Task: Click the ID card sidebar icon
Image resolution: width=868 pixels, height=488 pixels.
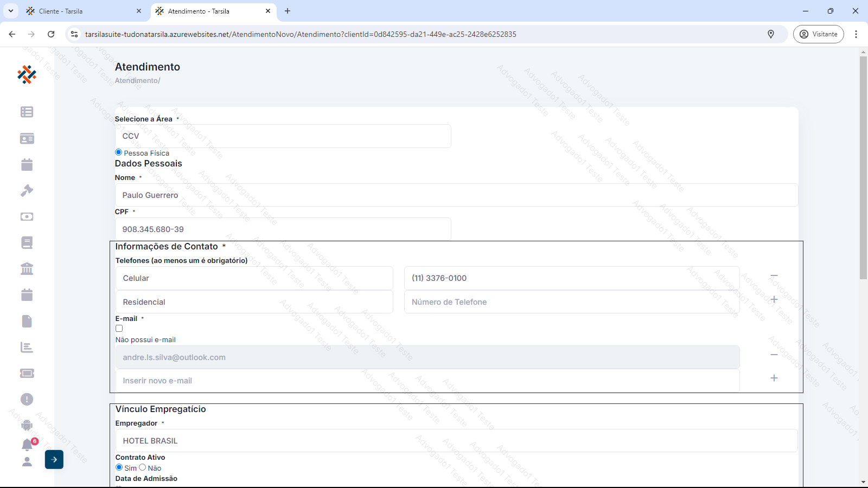Action: point(27,138)
